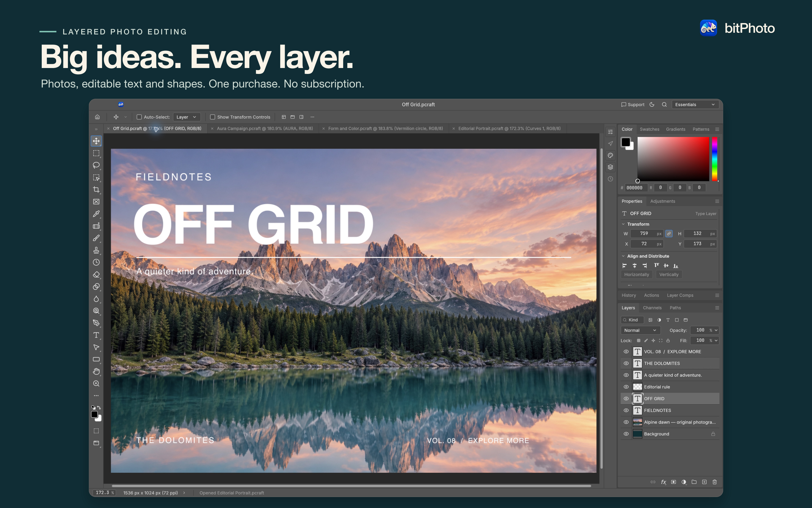Image resolution: width=812 pixels, height=508 pixels.
Task: Select the Move tool in toolbox
Action: pyautogui.click(x=96, y=141)
